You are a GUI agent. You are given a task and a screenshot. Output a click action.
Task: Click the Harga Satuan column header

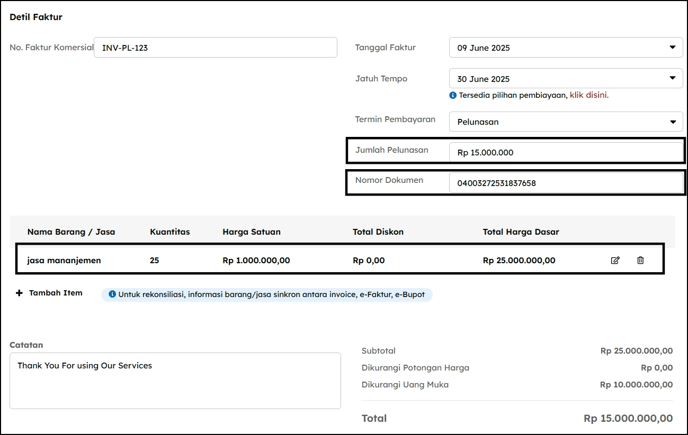point(251,232)
